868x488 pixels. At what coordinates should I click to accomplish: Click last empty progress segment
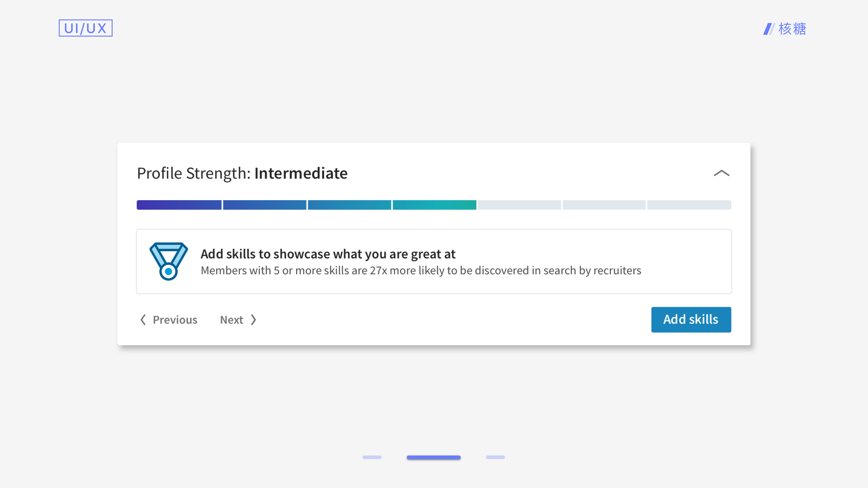pyautogui.click(x=689, y=205)
